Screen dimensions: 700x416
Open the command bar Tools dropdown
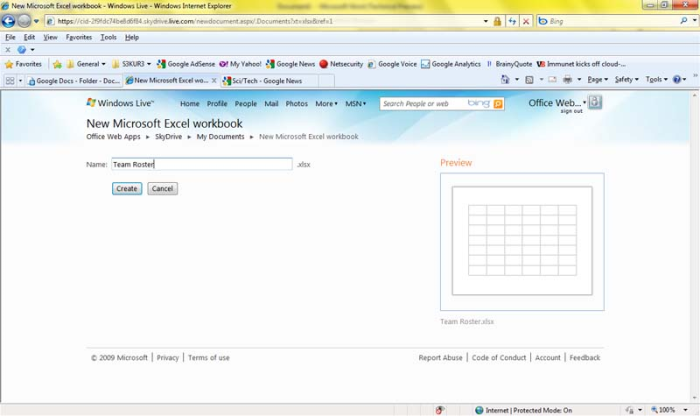coord(656,79)
